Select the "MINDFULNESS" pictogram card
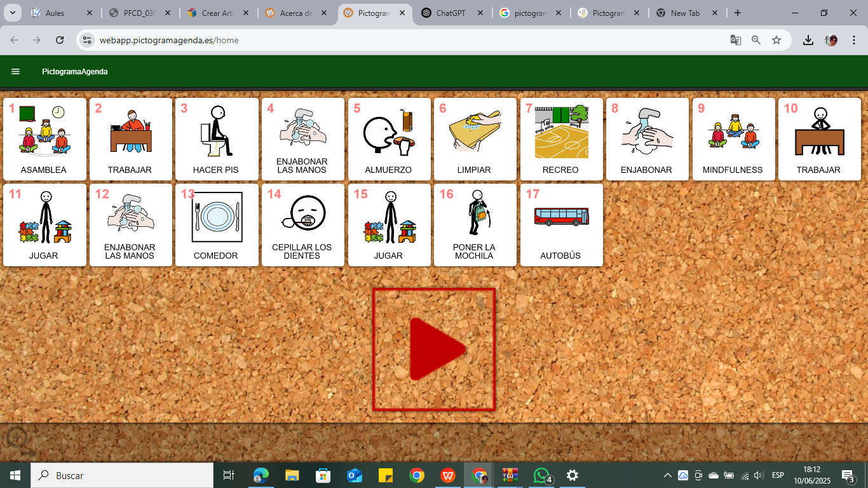Image resolution: width=868 pixels, height=488 pixels. pos(734,139)
